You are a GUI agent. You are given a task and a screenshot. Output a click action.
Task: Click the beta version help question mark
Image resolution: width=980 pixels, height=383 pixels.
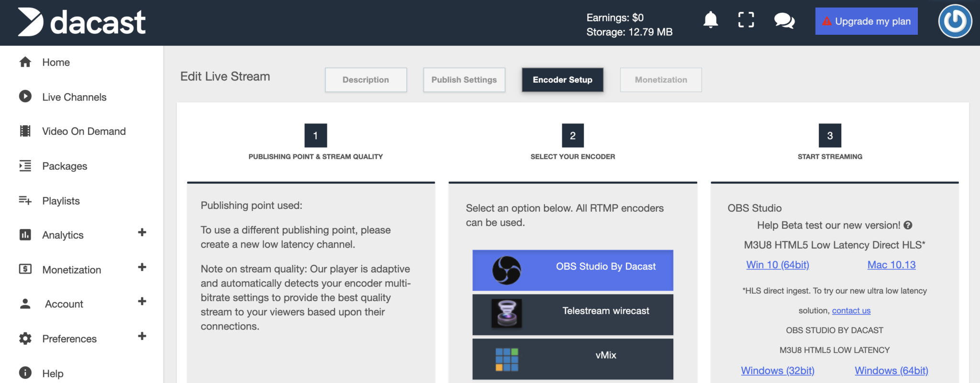[x=908, y=225]
